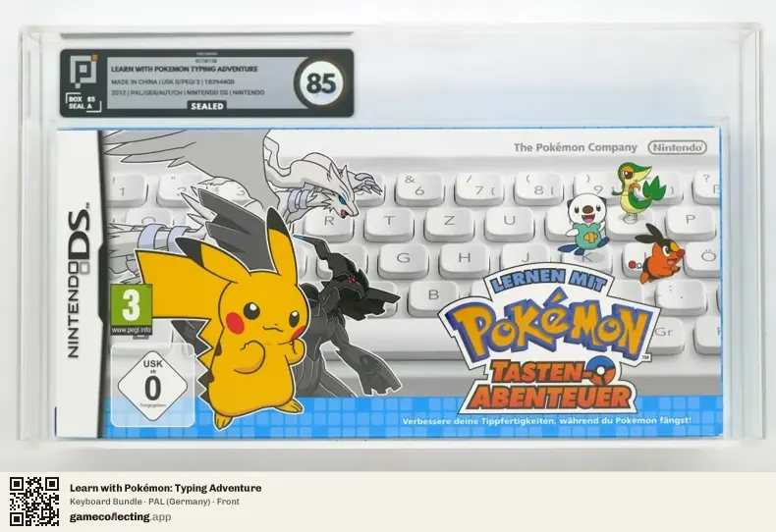The height and width of the screenshot is (532, 776).
Task: Click the U key on the pictured keyboard
Action: (x=509, y=223)
